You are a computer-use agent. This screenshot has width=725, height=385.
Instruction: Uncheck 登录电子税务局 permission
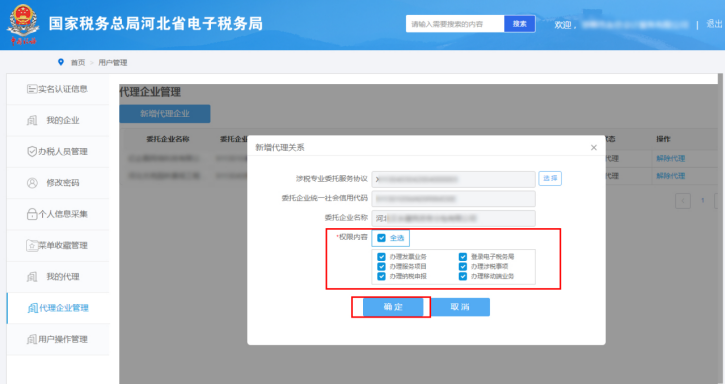coord(463,257)
